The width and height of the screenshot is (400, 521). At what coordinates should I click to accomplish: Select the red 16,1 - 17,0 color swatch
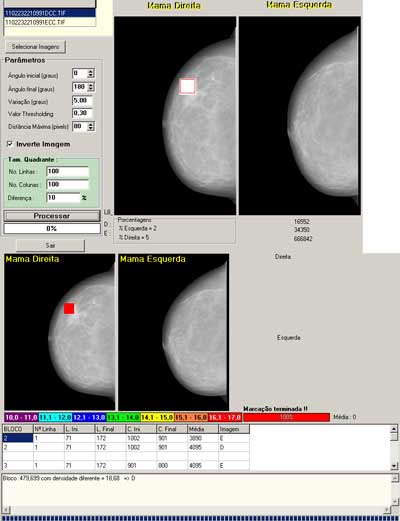pyautogui.click(x=225, y=417)
